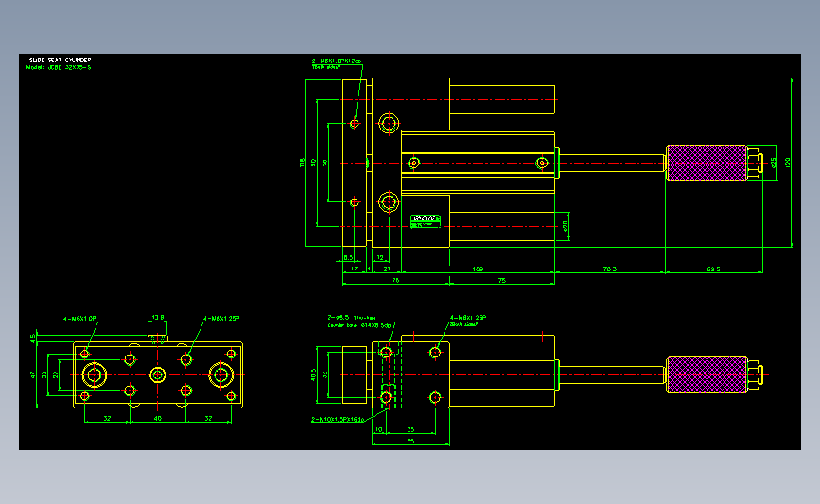The image size is (820, 504).
Task: Click the manufacturer nameplate on the cylinder body
Action: tap(426, 221)
